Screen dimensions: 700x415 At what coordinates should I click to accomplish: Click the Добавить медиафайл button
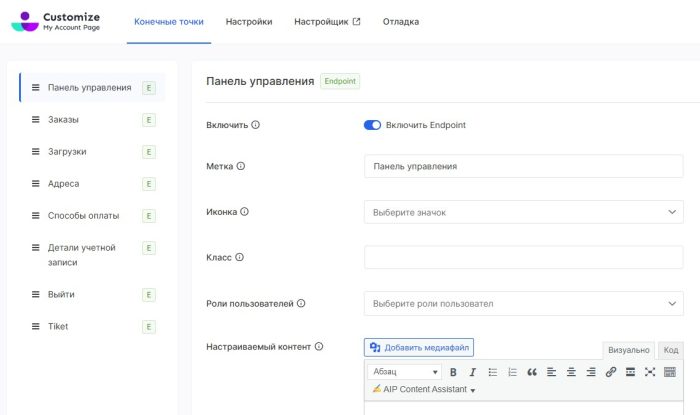point(419,347)
